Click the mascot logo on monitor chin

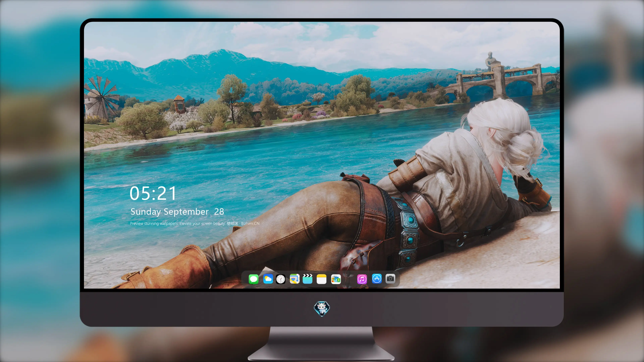(x=322, y=309)
